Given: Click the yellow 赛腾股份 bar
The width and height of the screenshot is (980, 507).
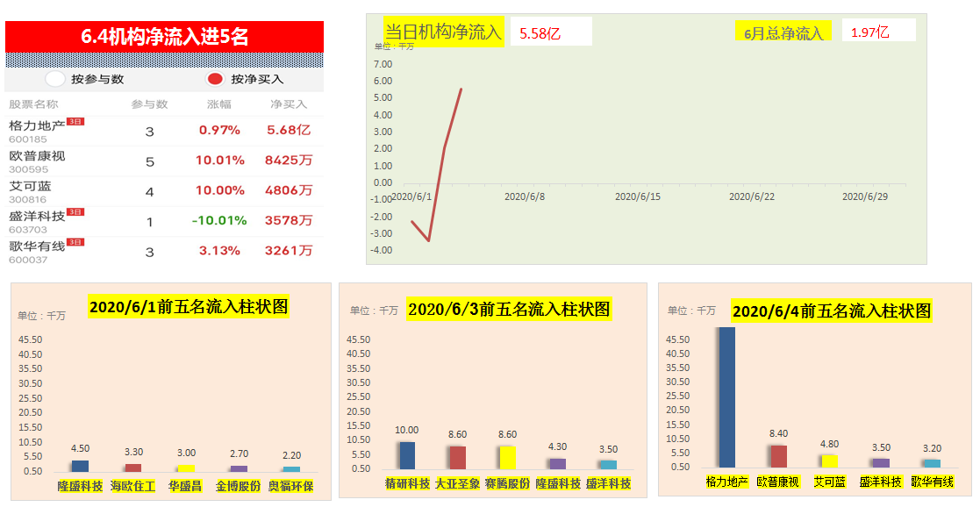Looking at the screenshot, I should coord(507,458).
